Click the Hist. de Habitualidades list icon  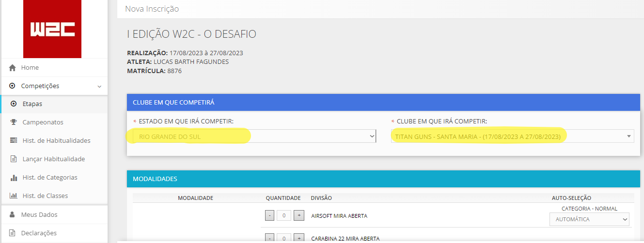pos(14,140)
